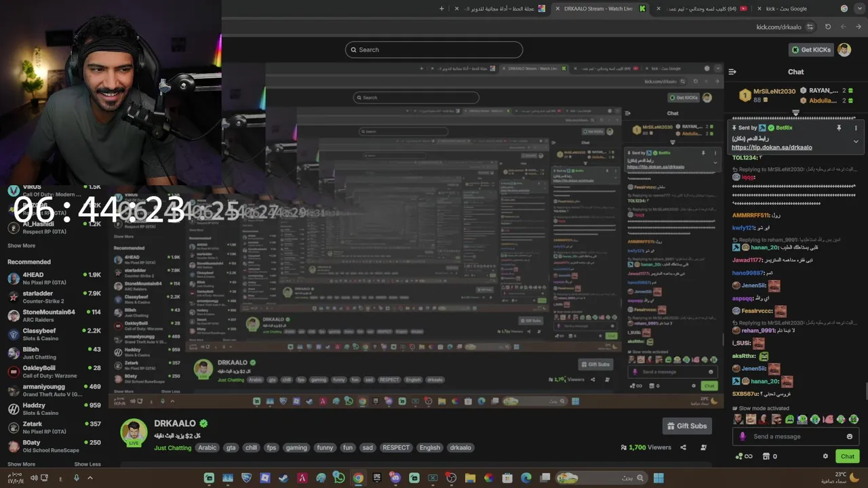Screen dimensions: 868x488
Task: Click the drkaalo tag
Action: point(460,447)
